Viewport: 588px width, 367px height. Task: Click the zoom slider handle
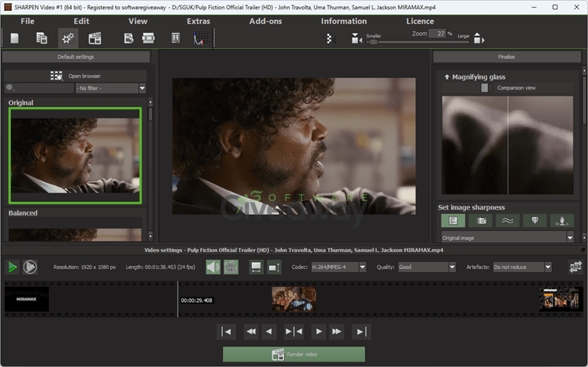[373, 42]
